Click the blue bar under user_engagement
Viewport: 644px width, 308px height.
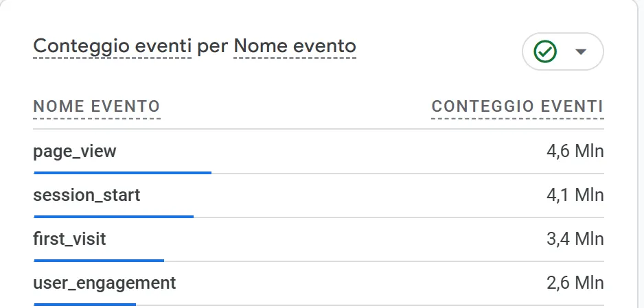(84, 304)
